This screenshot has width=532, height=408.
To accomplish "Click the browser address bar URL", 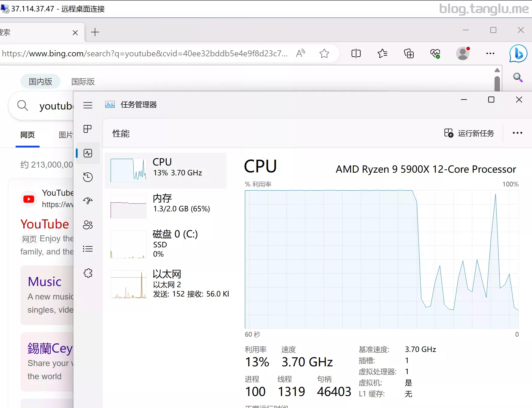I will (x=144, y=54).
